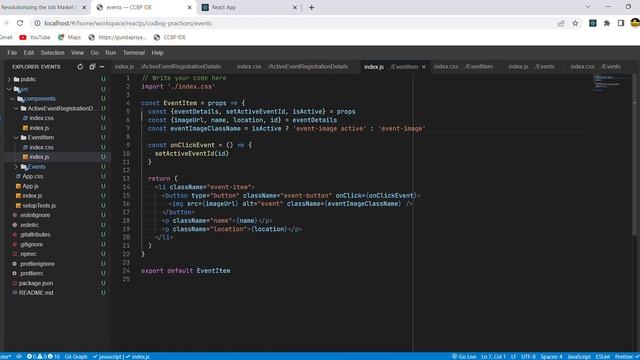Screen dimensions: 640x360
Task: Bookmark this page with star icon
Action: [575, 23]
